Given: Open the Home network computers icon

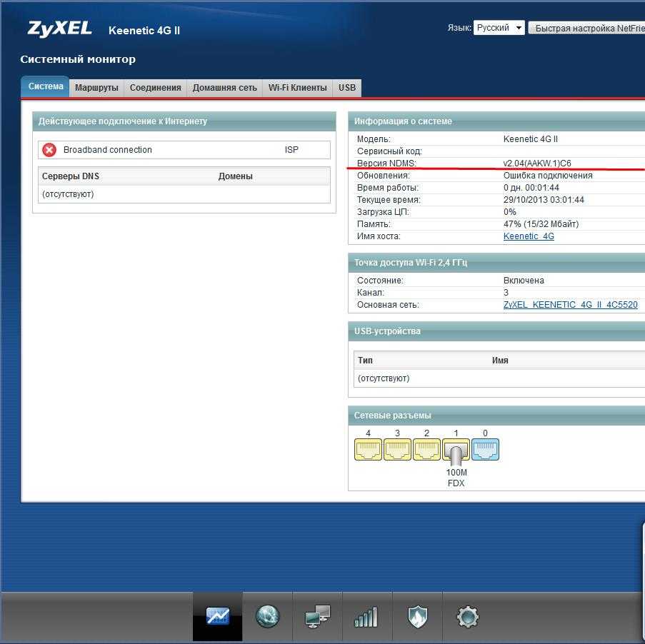Looking at the screenshot, I should point(317,616).
